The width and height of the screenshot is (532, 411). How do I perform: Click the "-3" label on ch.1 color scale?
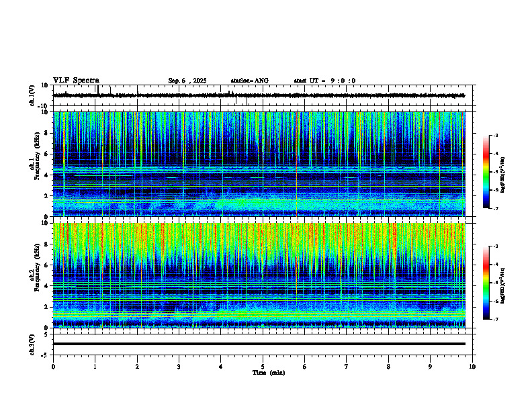496,135
